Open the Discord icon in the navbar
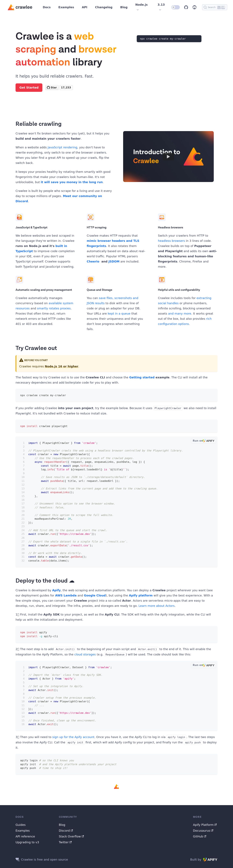 [x=194, y=7]
